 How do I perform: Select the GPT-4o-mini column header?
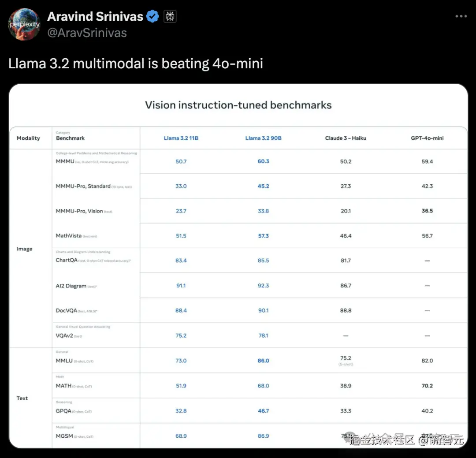pos(427,138)
